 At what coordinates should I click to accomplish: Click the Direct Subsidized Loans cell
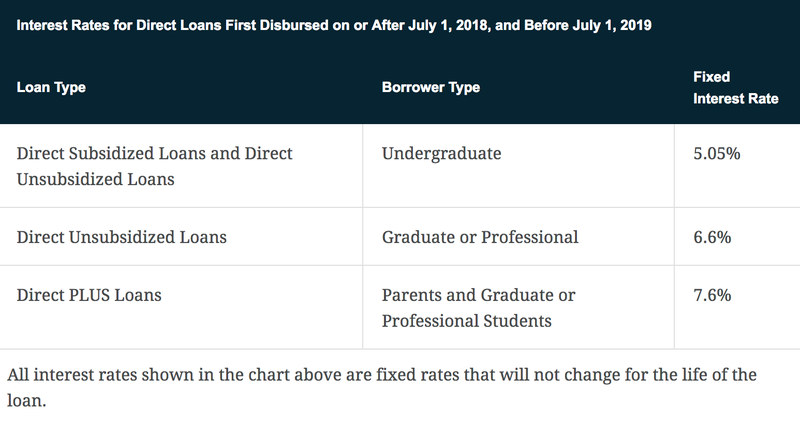point(154,166)
